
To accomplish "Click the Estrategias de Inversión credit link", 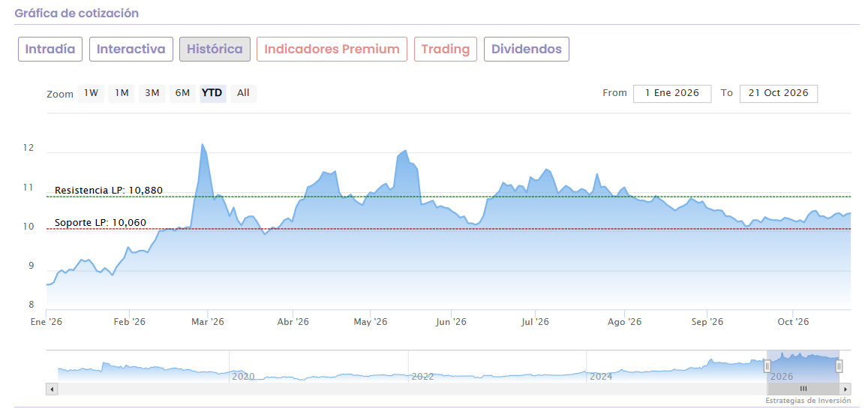I will pyautogui.click(x=808, y=401).
